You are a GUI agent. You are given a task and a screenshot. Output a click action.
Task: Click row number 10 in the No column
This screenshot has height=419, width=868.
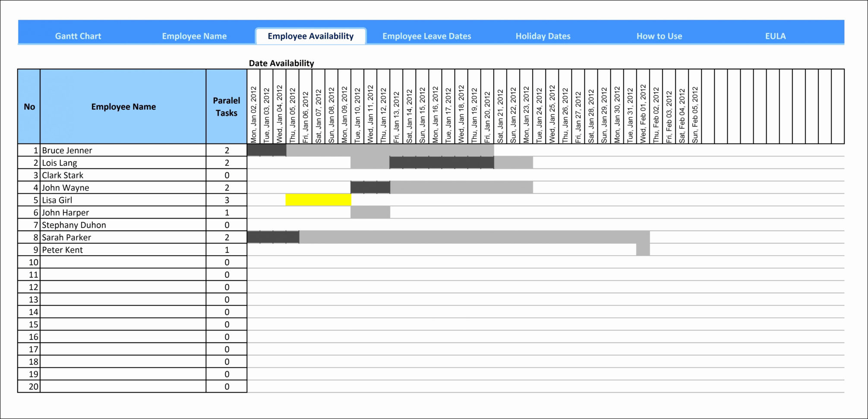pos(29,262)
